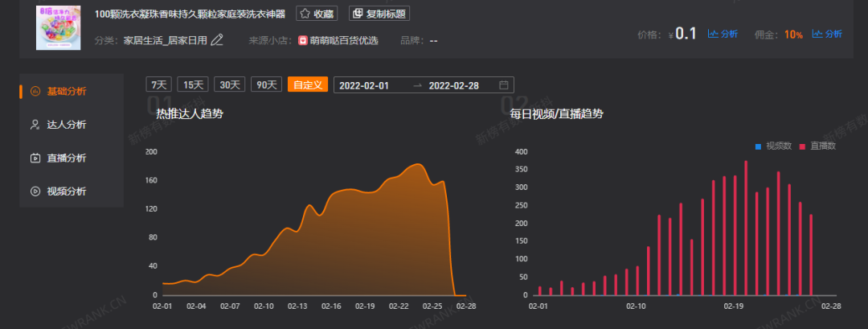The image size is (868, 329).
Task: Select the 达人分析 sidebar tab
Action: (72, 125)
